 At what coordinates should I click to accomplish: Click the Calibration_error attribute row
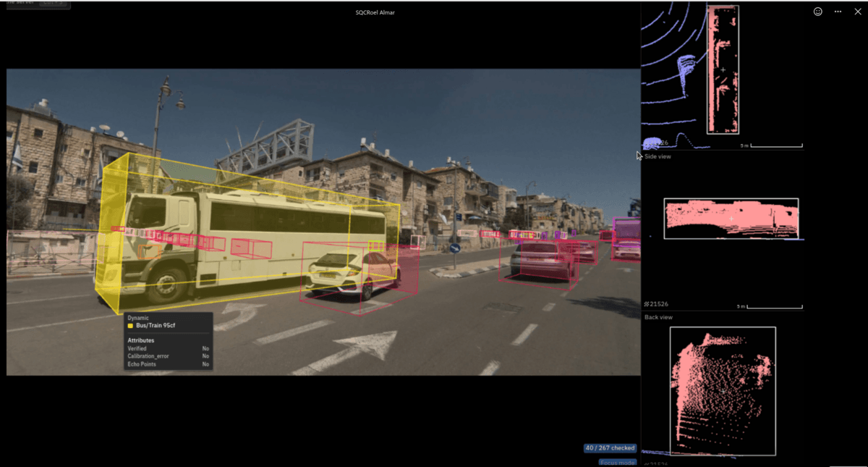click(x=169, y=356)
